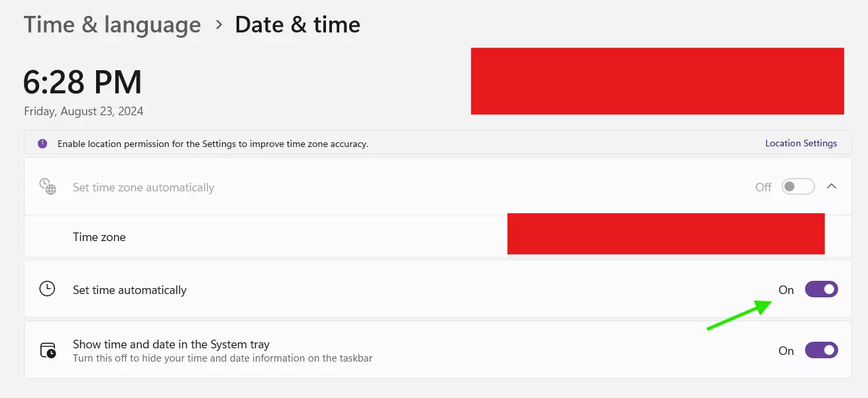Click the 6:28 PM clock display
The width and height of the screenshot is (868, 398).
click(83, 83)
